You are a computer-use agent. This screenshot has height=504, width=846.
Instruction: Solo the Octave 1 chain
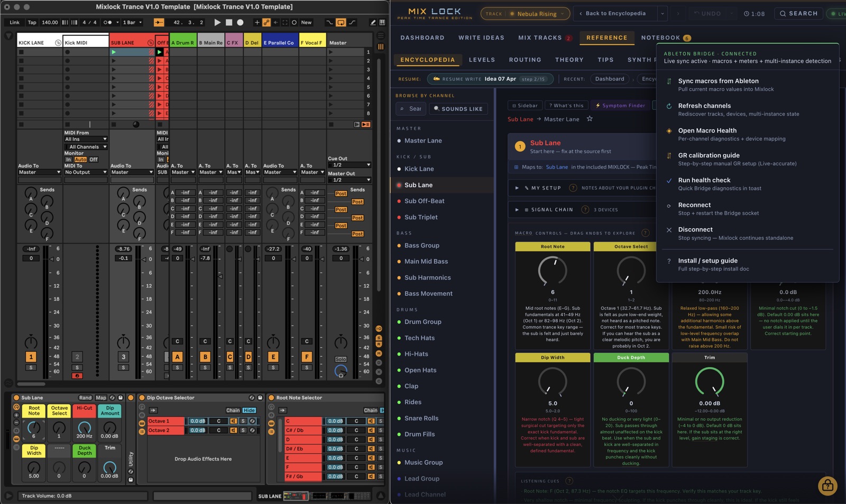[x=243, y=421]
